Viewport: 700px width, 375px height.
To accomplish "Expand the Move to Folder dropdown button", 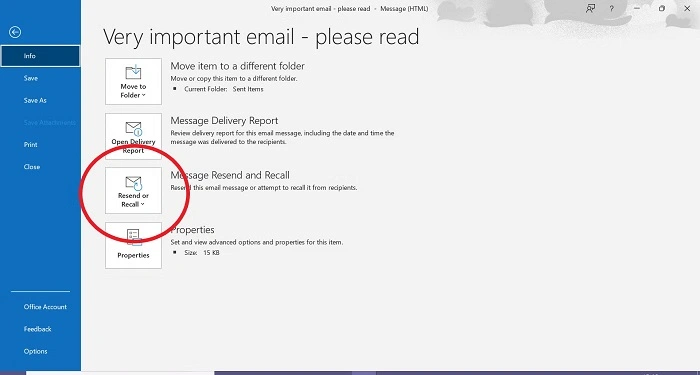I will pos(133,81).
